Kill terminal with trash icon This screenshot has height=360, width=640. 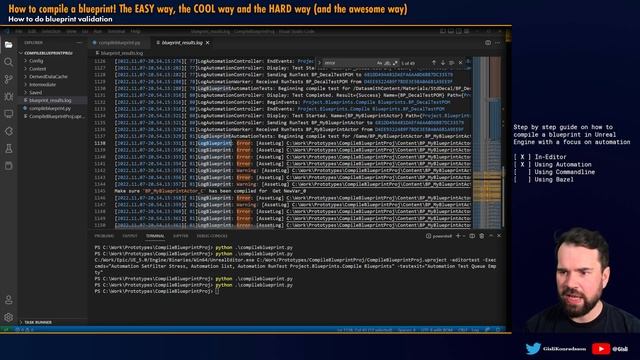click(482, 236)
